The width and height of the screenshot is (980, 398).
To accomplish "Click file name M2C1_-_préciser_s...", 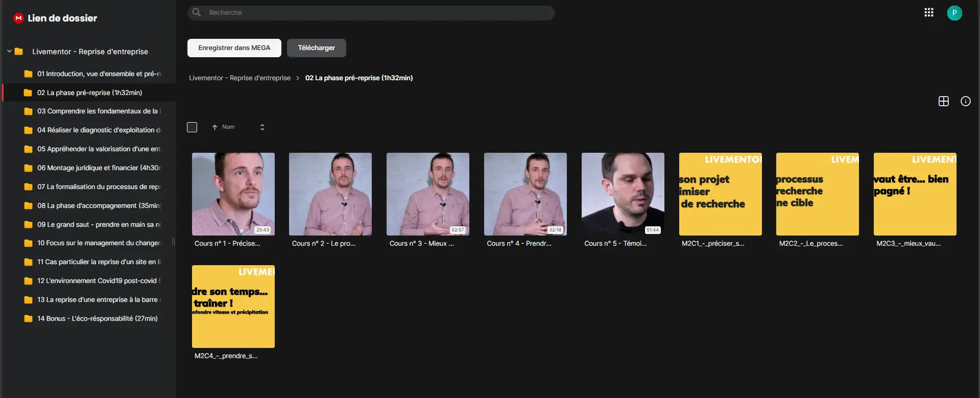I will [x=713, y=244].
